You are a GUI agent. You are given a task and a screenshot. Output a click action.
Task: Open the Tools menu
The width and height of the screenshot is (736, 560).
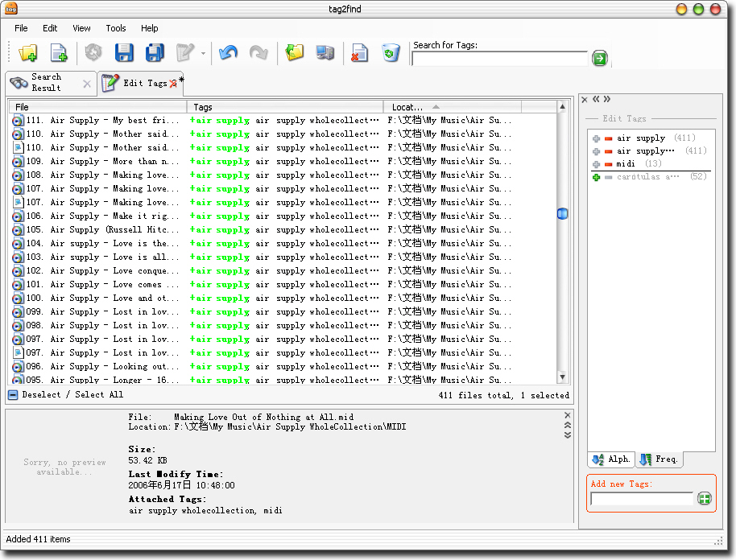pyautogui.click(x=116, y=28)
